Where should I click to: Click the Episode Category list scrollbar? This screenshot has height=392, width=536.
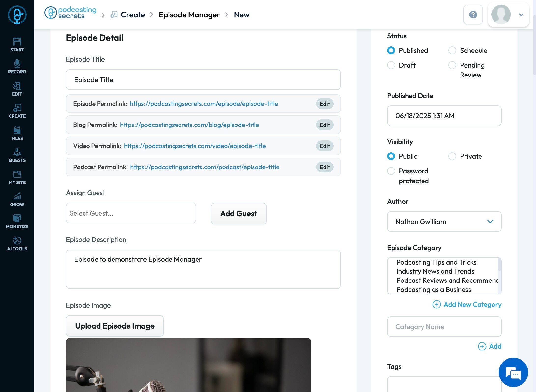click(499, 265)
